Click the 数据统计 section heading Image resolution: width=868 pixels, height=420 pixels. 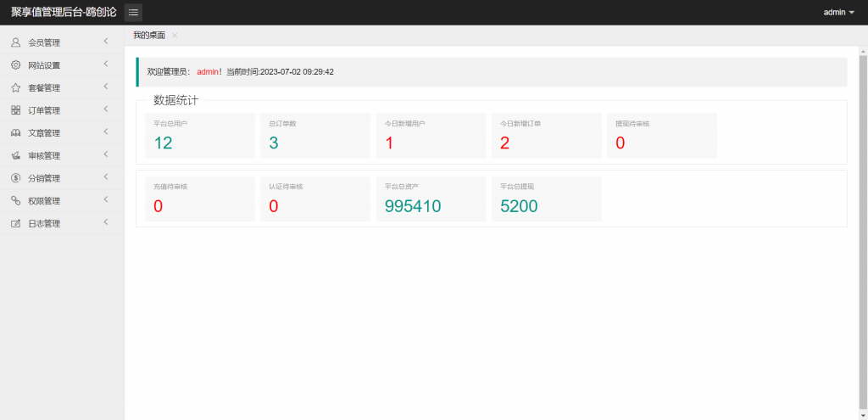[x=175, y=100]
